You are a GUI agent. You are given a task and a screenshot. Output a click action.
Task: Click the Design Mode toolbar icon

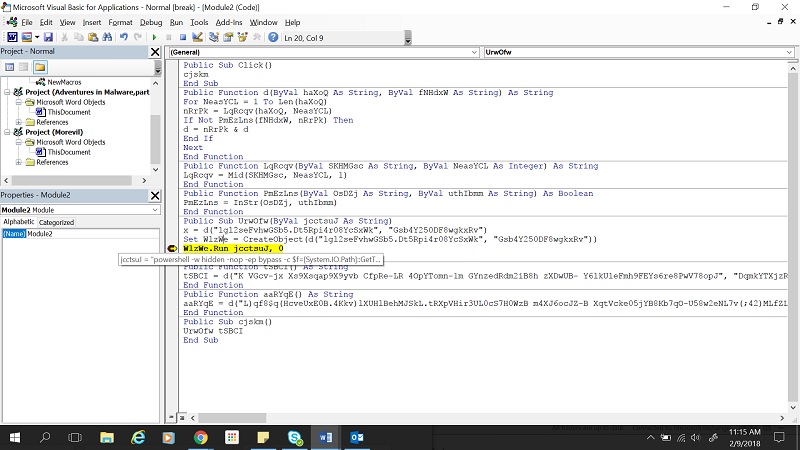coord(198,37)
